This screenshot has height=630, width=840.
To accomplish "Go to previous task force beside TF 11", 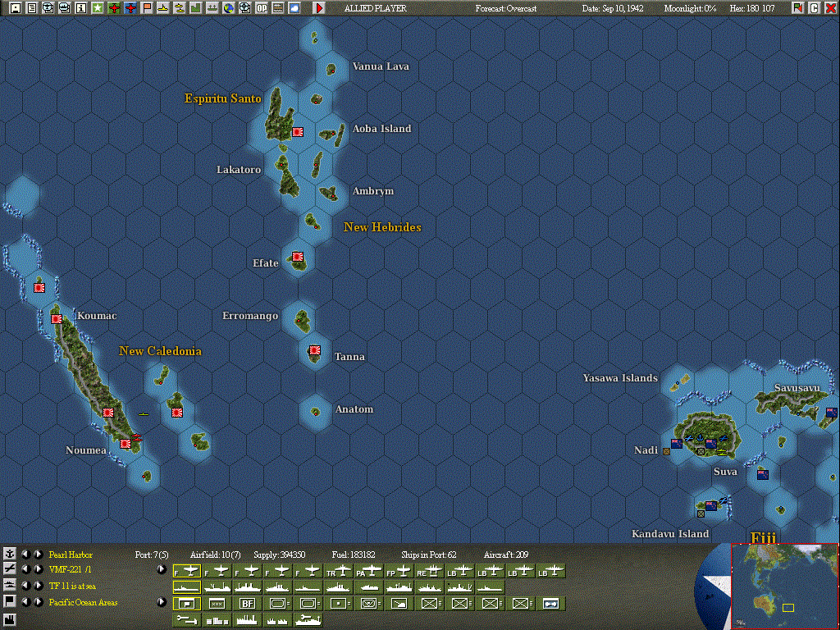I will coord(25,586).
